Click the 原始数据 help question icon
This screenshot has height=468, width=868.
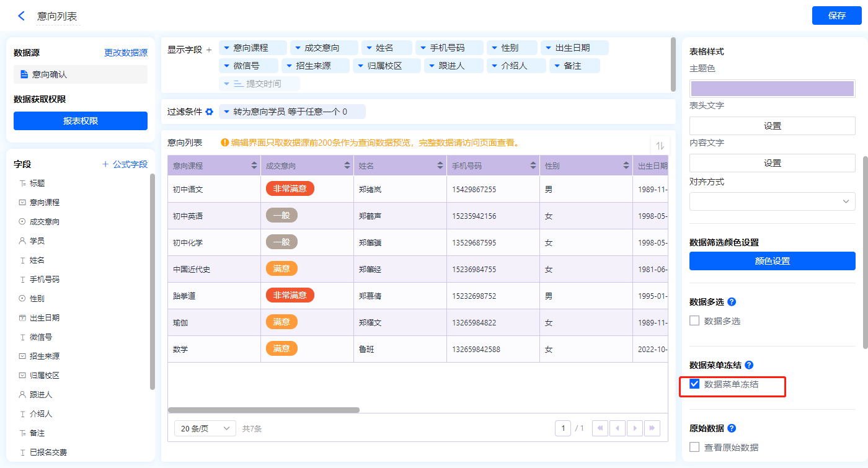pyautogui.click(x=732, y=428)
